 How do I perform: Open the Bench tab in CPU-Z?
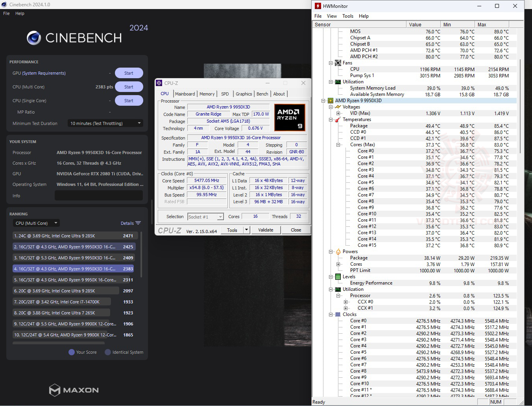tap(262, 94)
